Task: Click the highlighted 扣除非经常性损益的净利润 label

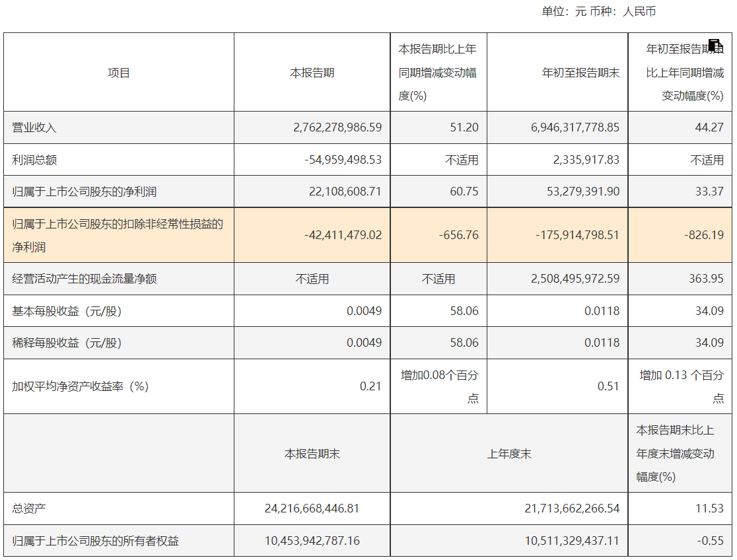Action: (x=118, y=235)
